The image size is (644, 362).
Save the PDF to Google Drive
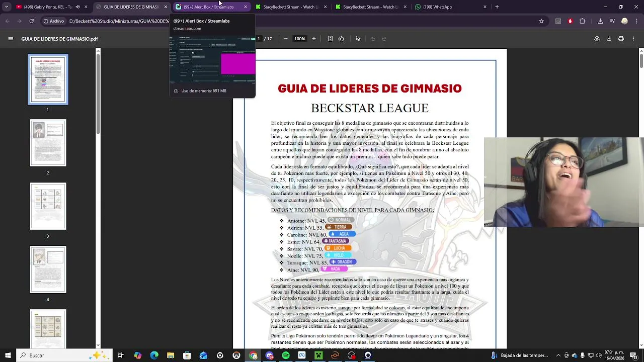(597, 39)
